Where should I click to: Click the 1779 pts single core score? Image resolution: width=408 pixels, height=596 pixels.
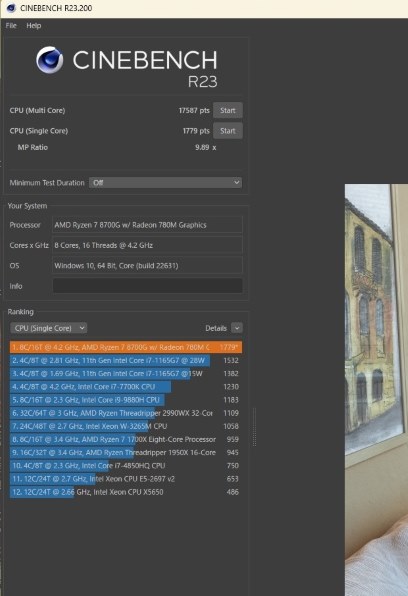[196, 131]
